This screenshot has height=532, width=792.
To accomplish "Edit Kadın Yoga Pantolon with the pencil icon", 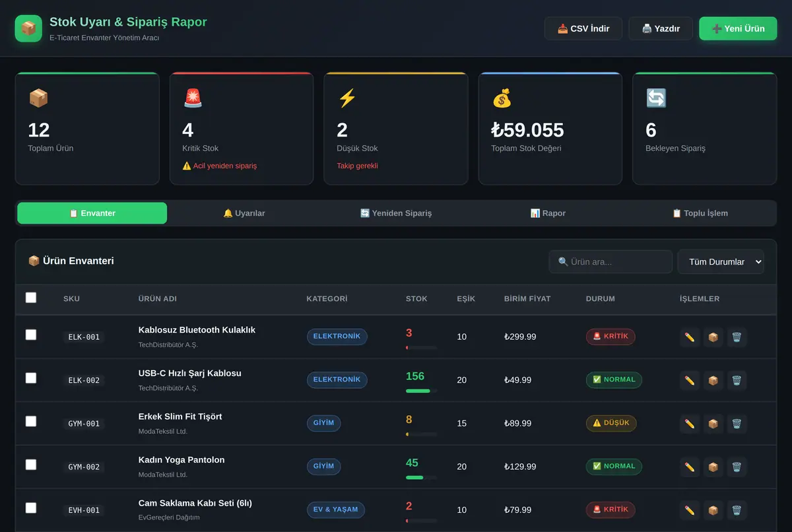I will coord(690,467).
